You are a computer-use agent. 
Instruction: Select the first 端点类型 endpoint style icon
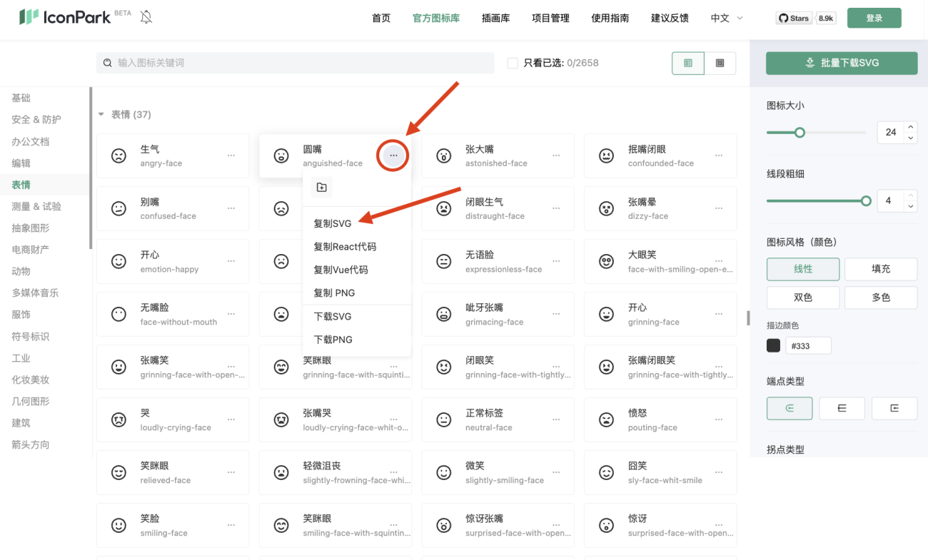pos(790,408)
